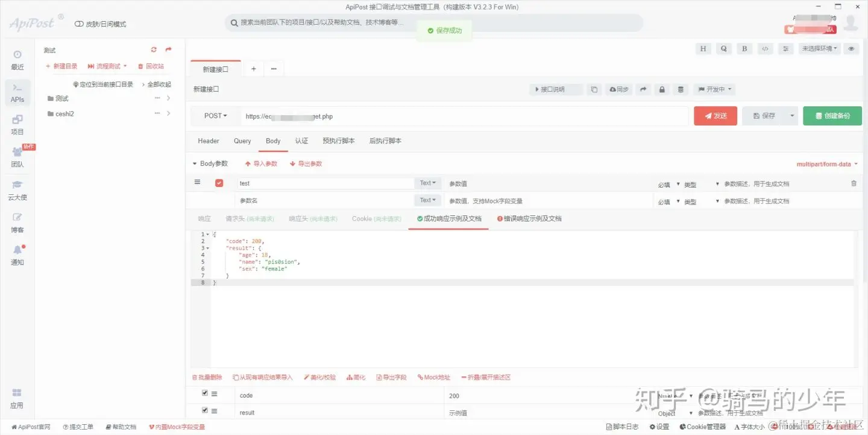Switch to the 错误响应示例及文档 tab

pos(529,218)
